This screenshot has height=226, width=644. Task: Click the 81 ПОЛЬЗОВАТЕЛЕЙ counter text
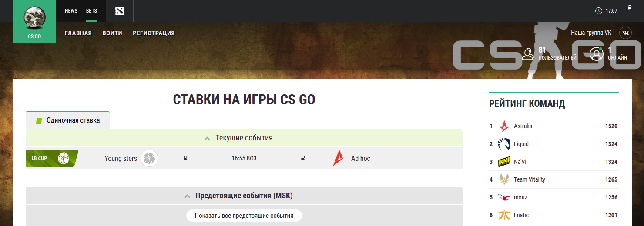coord(557,53)
